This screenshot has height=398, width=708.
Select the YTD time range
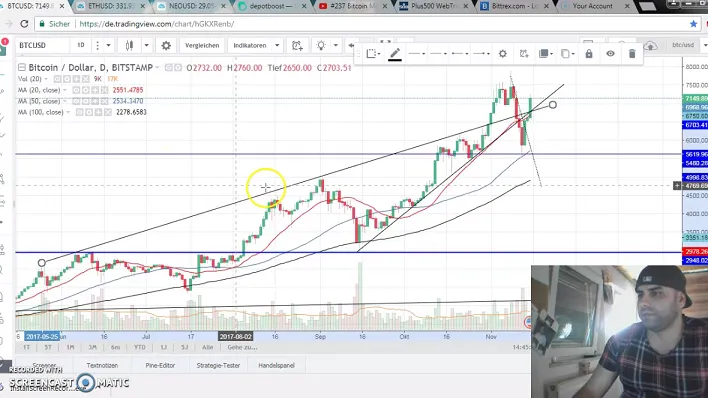point(140,347)
